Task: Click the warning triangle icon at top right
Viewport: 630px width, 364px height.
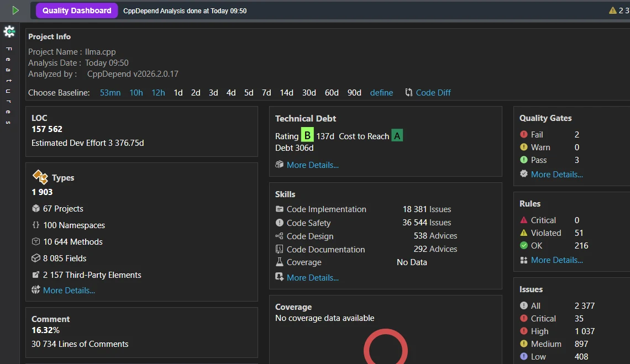Action: point(612,10)
